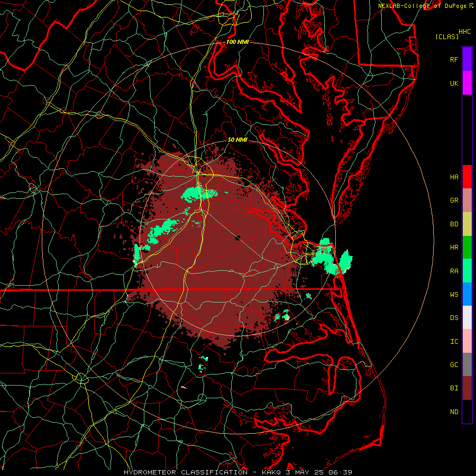Click the purple RF color swatch
This screenshot has height=476, width=476.
click(x=467, y=59)
